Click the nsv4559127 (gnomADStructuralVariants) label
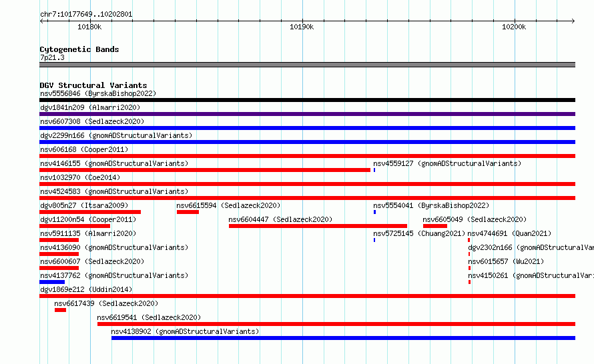 [x=447, y=163]
